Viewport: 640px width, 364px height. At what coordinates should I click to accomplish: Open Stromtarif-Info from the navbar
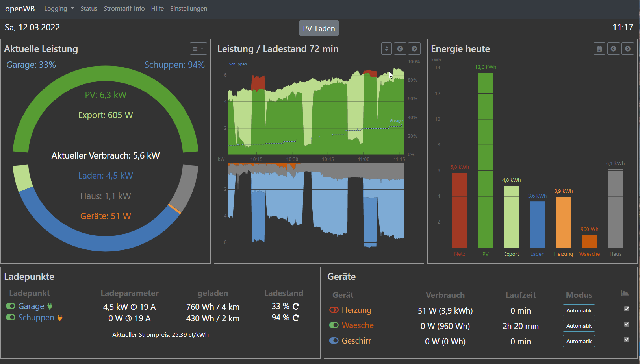[x=124, y=9]
